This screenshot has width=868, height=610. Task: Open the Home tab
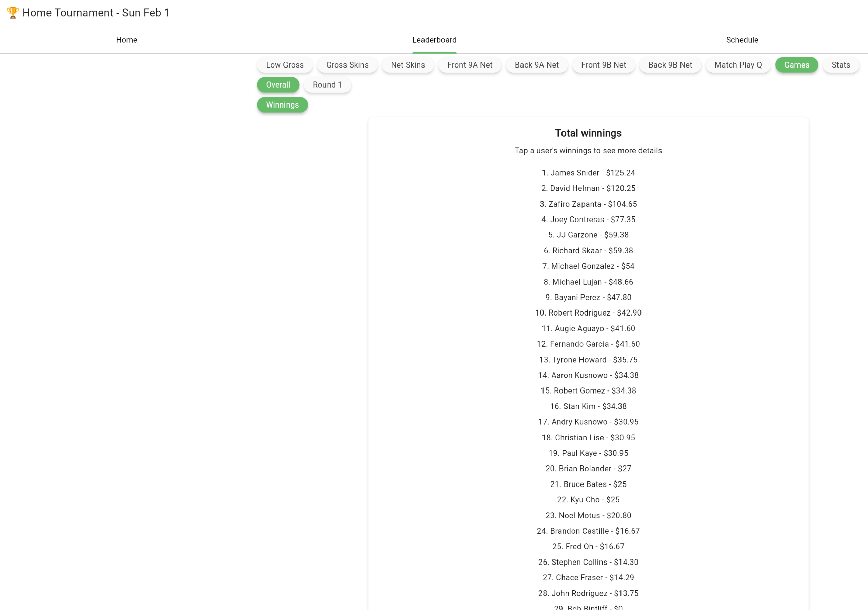pyautogui.click(x=126, y=40)
